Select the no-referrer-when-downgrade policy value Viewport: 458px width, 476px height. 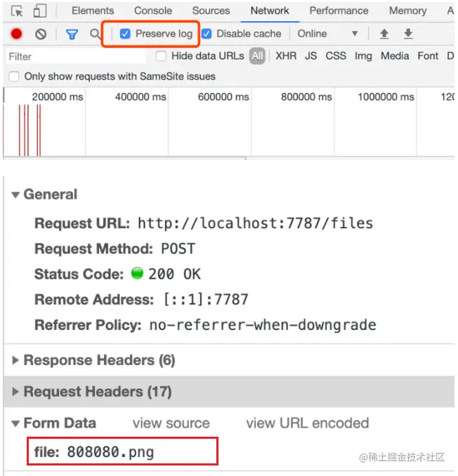[x=263, y=325]
